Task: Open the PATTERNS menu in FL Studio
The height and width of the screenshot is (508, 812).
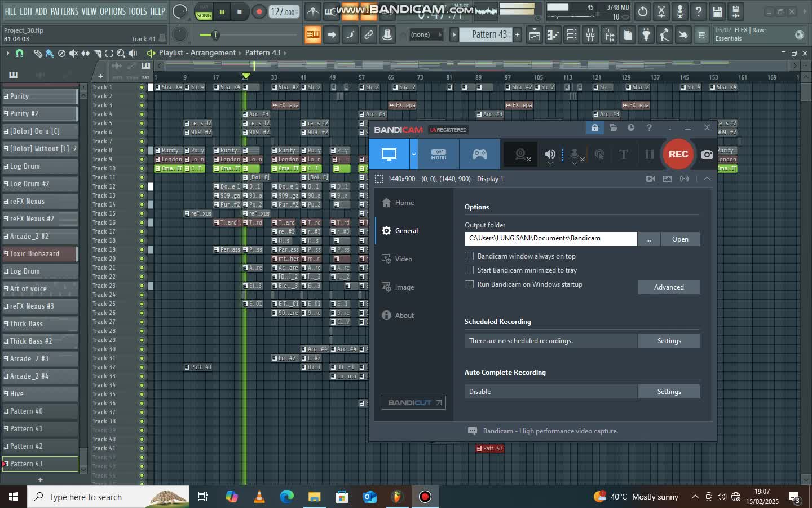Action: point(64,11)
